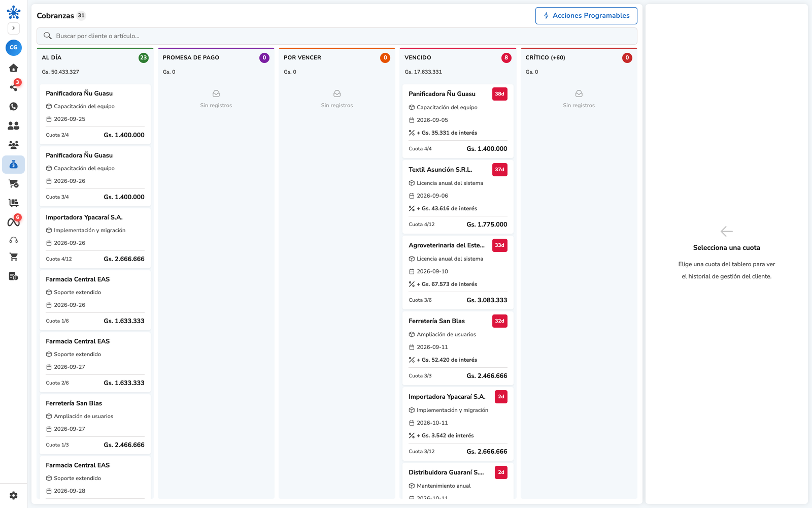Click the Acciones Programables button
The image size is (812, 508).
point(586,16)
